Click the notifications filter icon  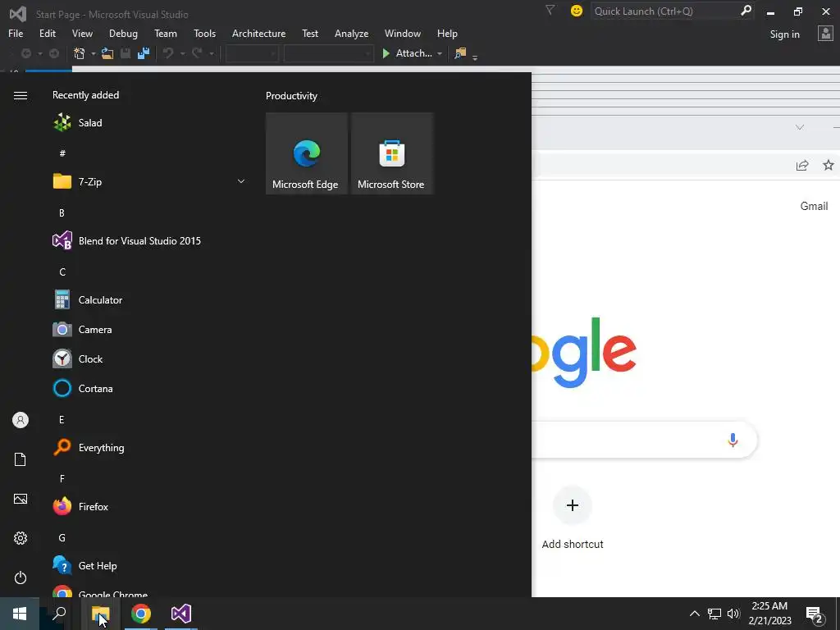[550, 10]
